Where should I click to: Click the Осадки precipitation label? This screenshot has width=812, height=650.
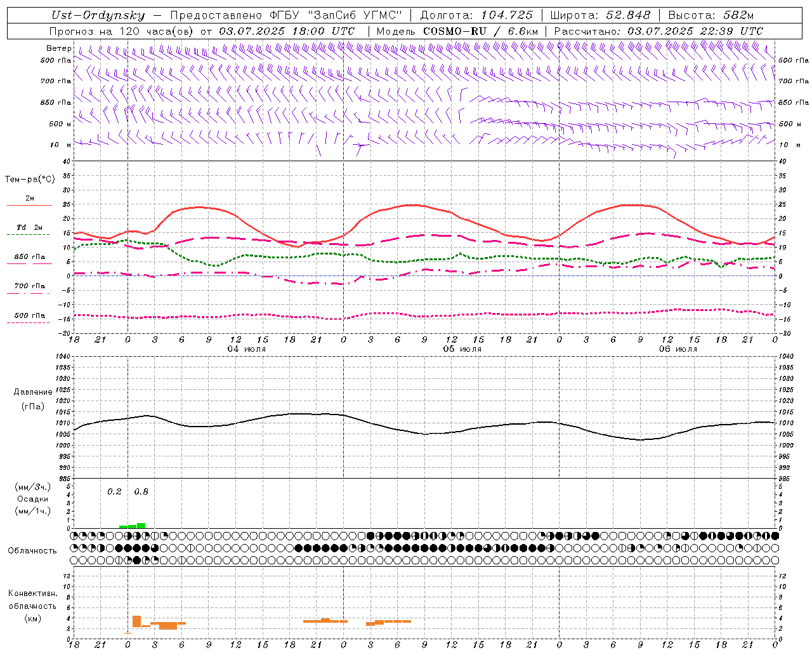33,499
